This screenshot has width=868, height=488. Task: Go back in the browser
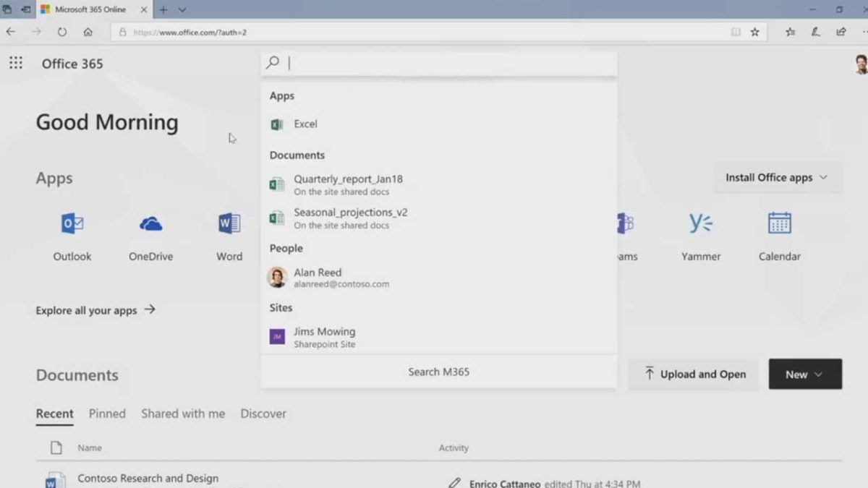click(x=11, y=32)
